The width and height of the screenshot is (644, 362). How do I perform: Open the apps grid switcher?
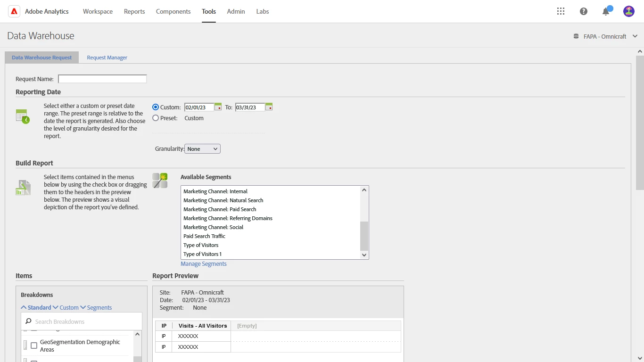pyautogui.click(x=561, y=11)
